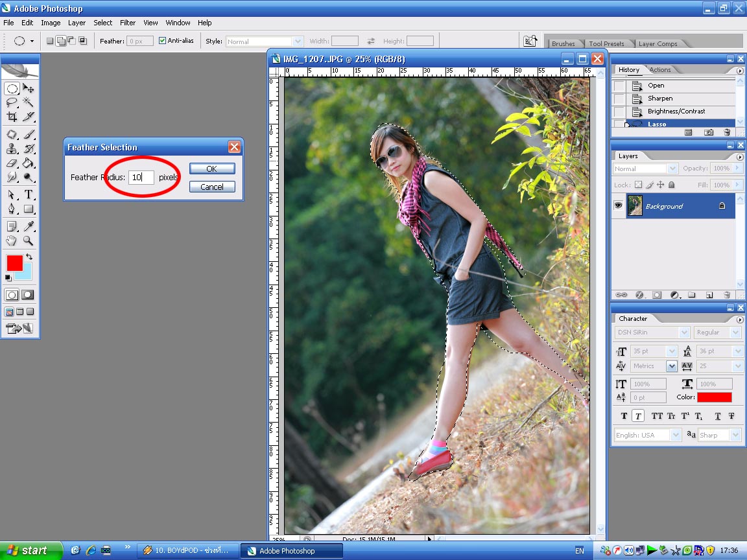Image resolution: width=747 pixels, height=560 pixels.
Task: Open the layer blending mode dropdown
Action: click(x=672, y=169)
